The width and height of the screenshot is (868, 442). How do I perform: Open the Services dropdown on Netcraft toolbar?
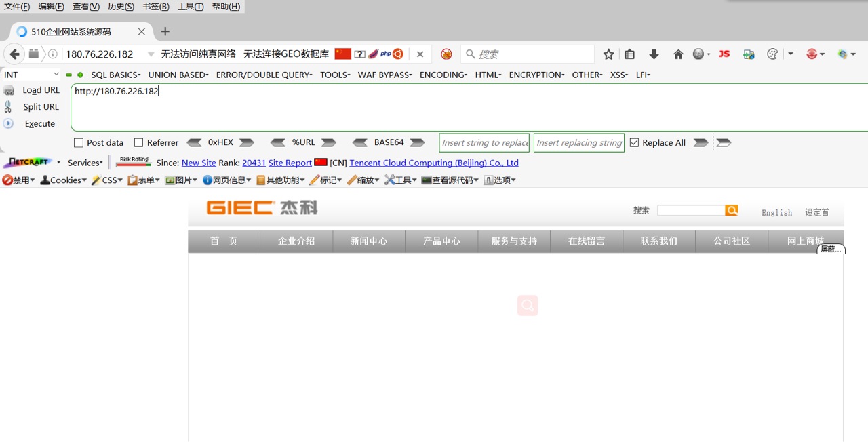click(x=84, y=163)
